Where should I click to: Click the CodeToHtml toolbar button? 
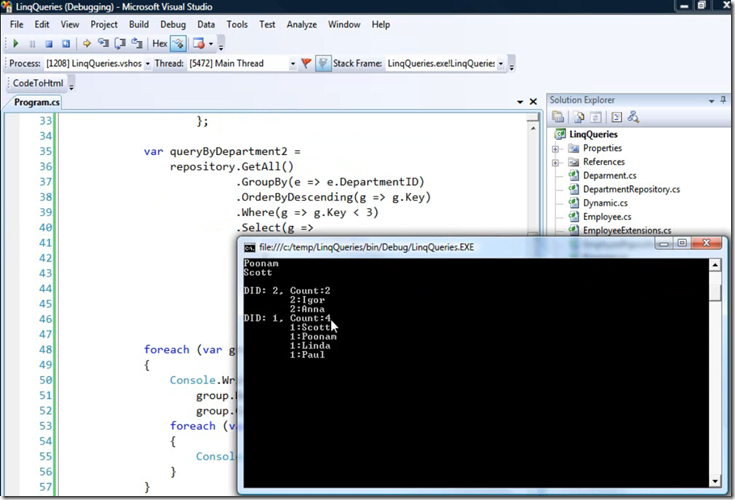38,83
